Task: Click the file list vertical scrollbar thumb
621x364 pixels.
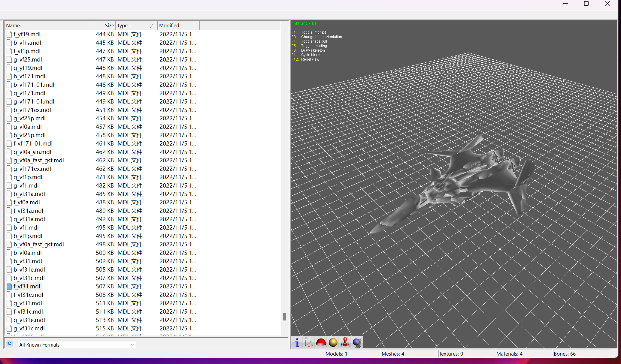Action: [284, 317]
